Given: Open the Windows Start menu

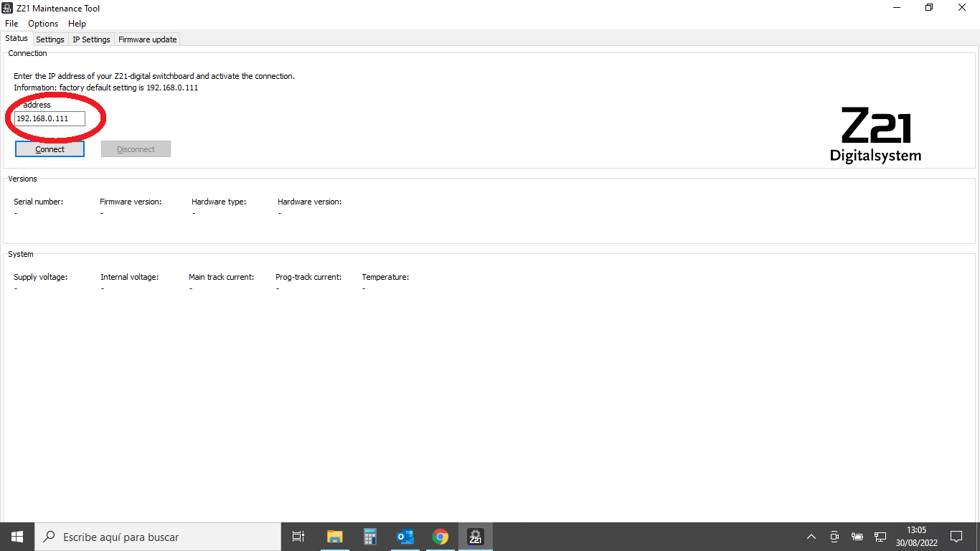Looking at the screenshot, I should [17, 537].
